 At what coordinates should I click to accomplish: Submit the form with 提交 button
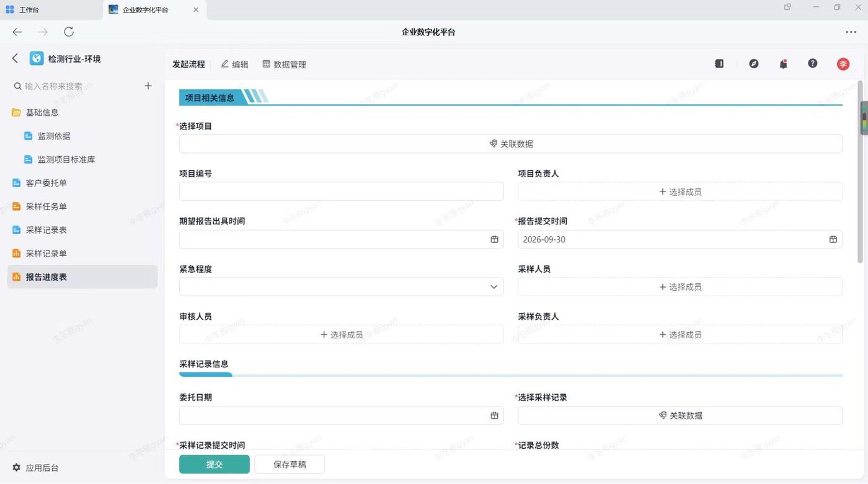click(x=215, y=464)
